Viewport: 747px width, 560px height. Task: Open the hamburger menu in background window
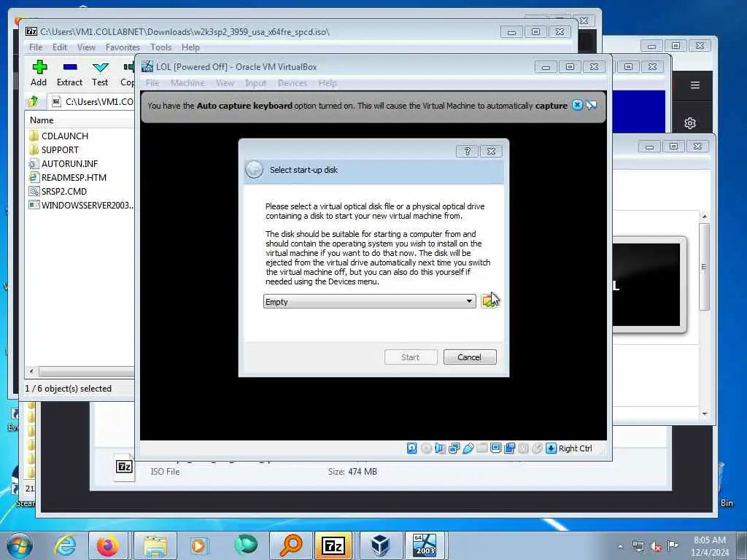(695, 85)
